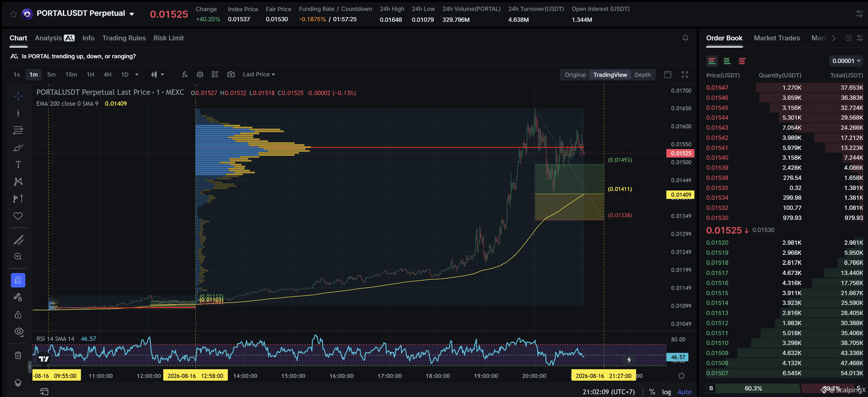Click the price alert bell icon

click(685, 38)
